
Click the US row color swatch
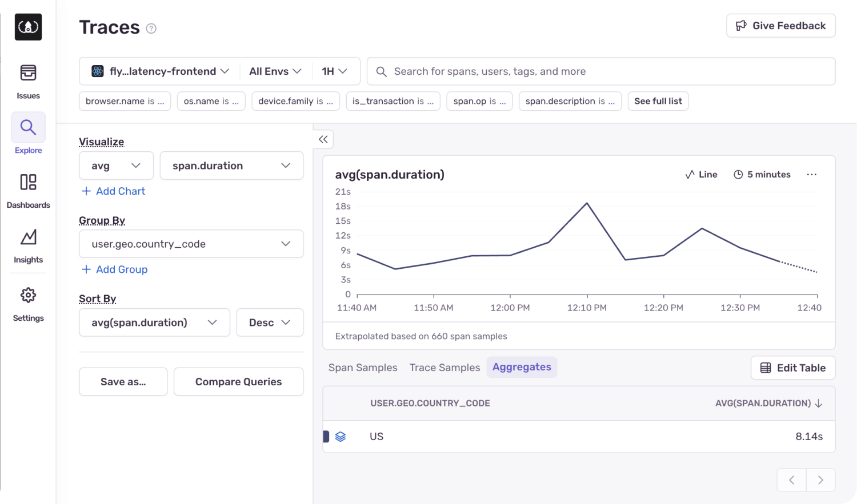point(326,437)
